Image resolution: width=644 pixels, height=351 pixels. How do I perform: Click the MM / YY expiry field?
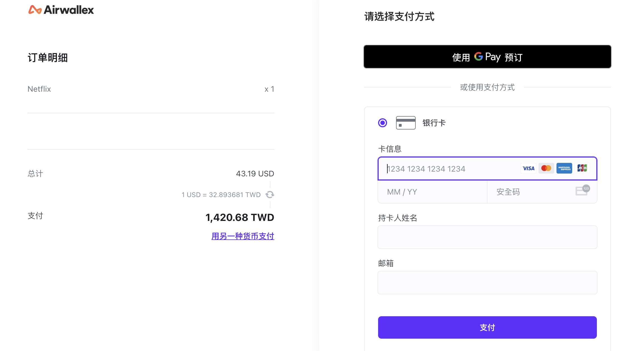[432, 192]
